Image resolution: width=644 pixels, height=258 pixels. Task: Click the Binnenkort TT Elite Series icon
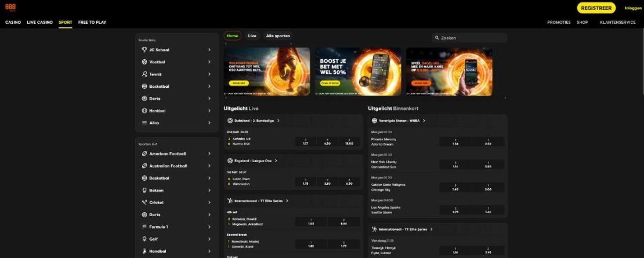[374, 229]
